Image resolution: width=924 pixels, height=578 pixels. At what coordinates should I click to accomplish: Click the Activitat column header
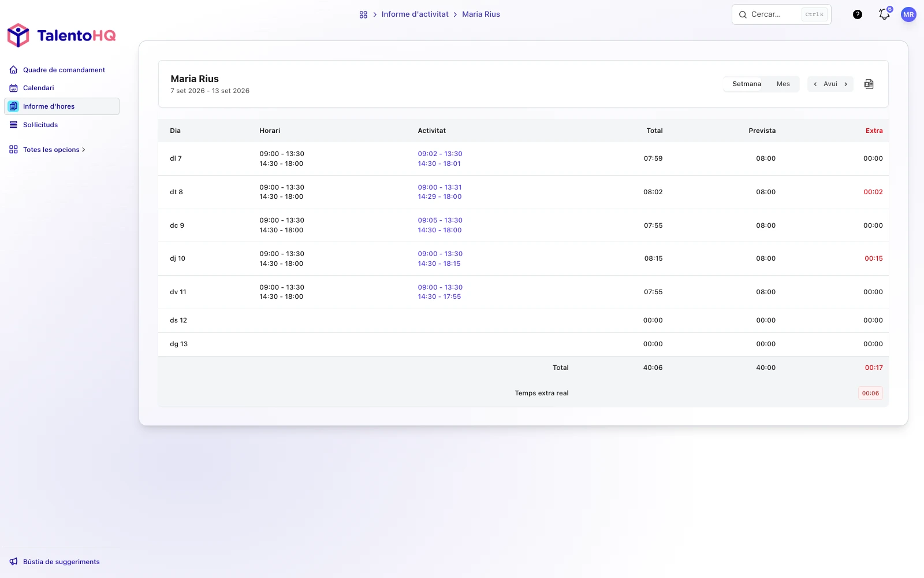coord(432,131)
